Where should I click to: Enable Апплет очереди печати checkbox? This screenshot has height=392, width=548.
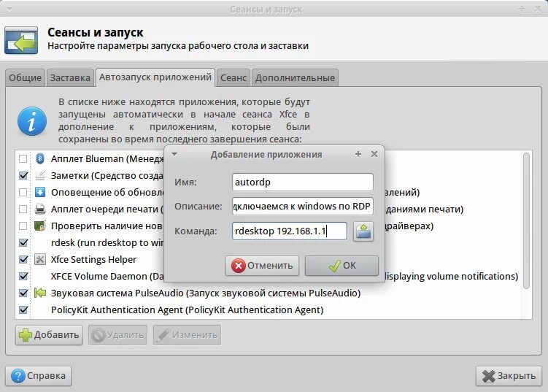click(23, 209)
